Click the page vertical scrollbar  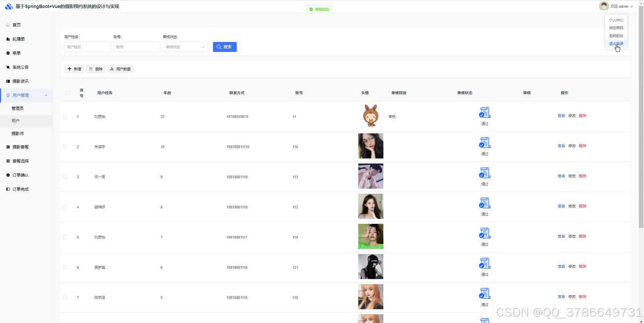641,117
